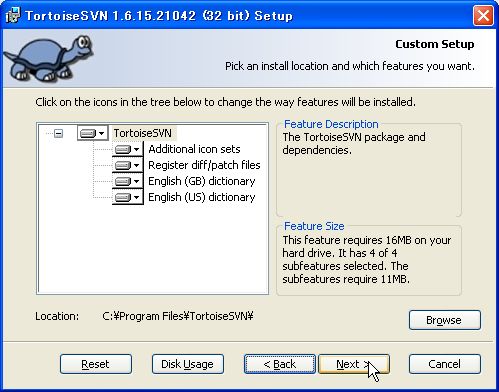
Task: Collapse the TortoiseSVN feature tree node
Action: point(59,133)
